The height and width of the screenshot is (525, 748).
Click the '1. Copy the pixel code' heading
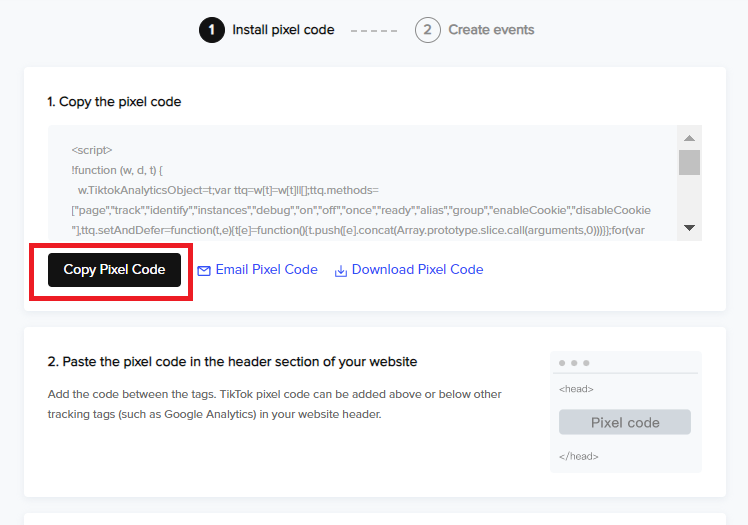tap(114, 102)
